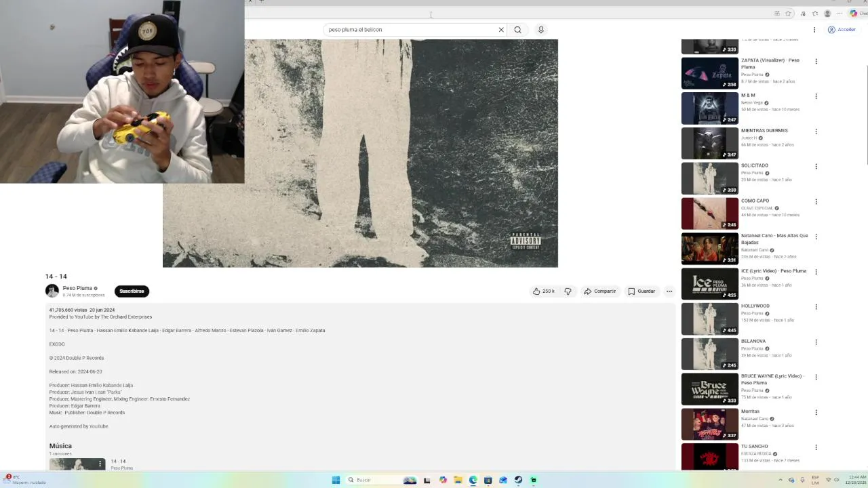
Task: Open options menu for SOLICITADO
Action: tap(816, 167)
